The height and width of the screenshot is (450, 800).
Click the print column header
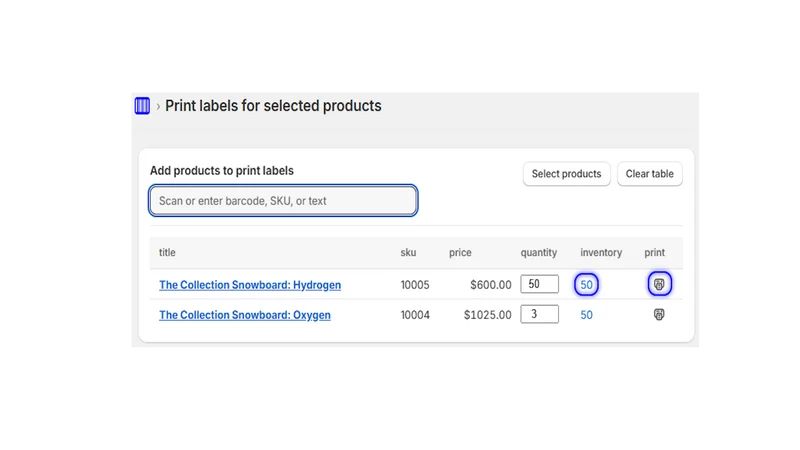click(x=655, y=253)
